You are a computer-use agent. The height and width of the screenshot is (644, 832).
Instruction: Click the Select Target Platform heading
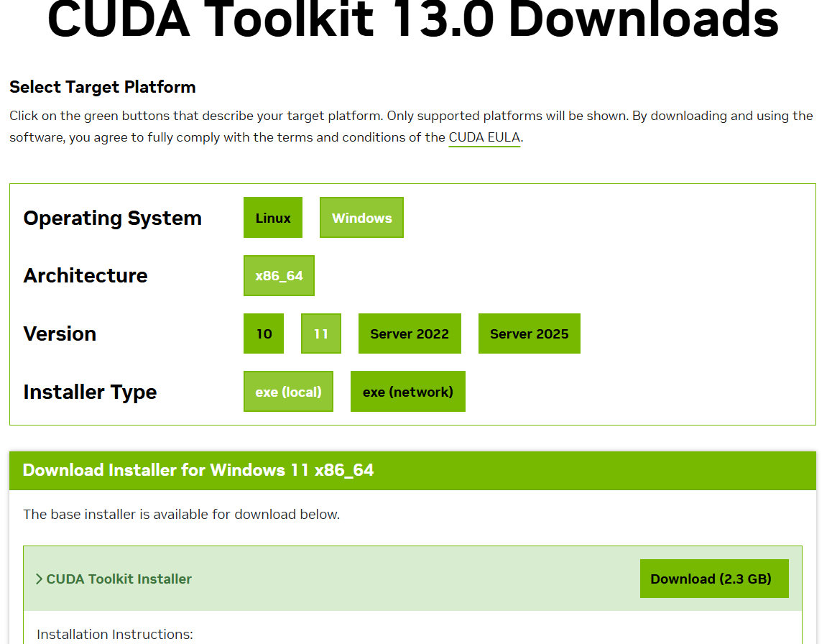click(x=103, y=87)
